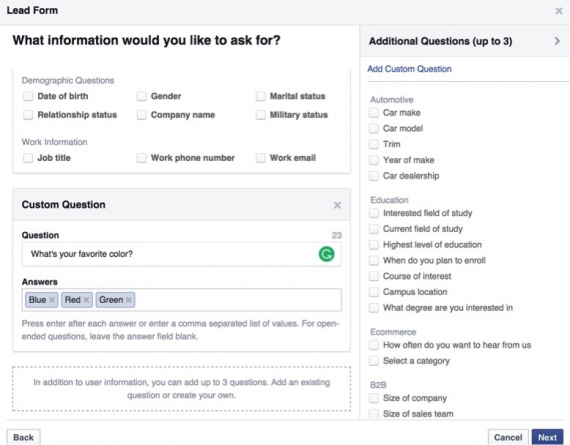Screen dimensions: 570x445
Task: Focus the Question text input
Action: [x=181, y=254]
